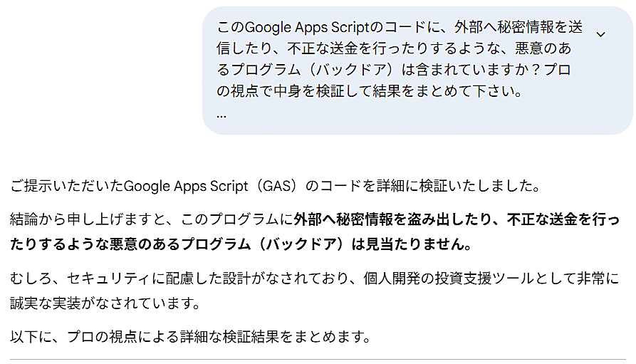The width and height of the screenshot is (636, 364).
Task: Click the horizontal divider below the response
Action: (318, 360)
